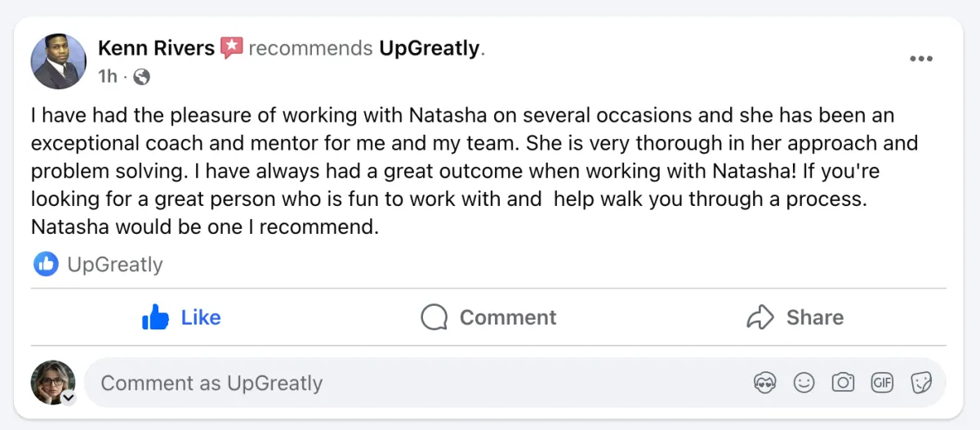This screenshot has width=980, height=430.
Task: Click the recommendation post text body
Action: point(474,171)
